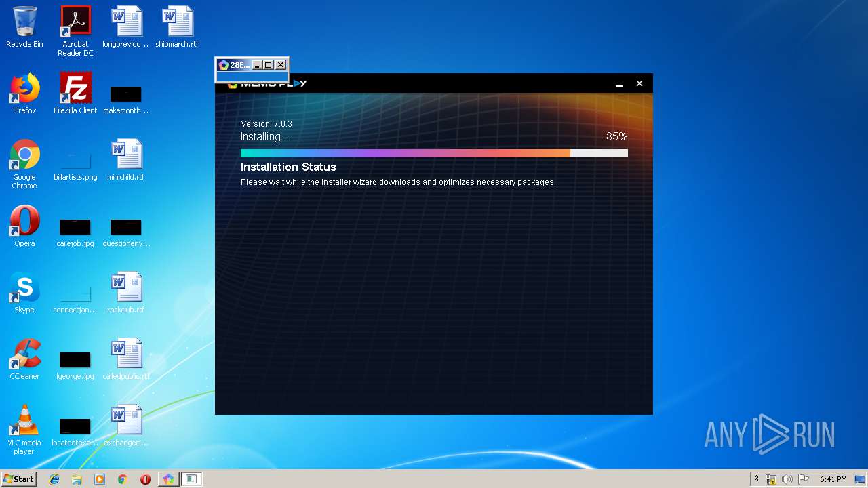Select the minichild.rtf document
Screen dimensions: 868x488
pos(125,160)
